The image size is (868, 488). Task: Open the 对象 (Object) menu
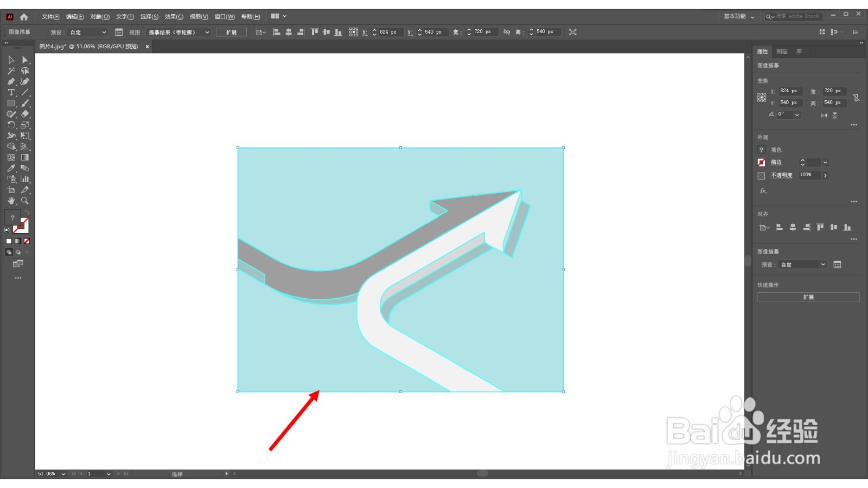coord(100,17)
